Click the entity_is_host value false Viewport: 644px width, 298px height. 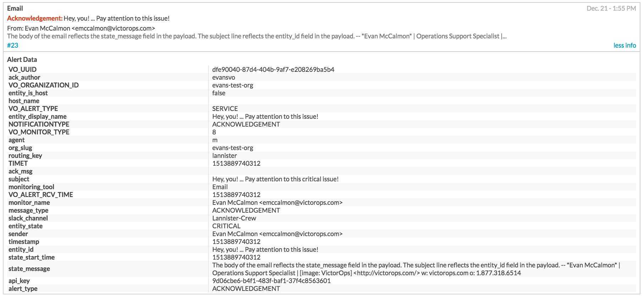click(x=219, y=93)
